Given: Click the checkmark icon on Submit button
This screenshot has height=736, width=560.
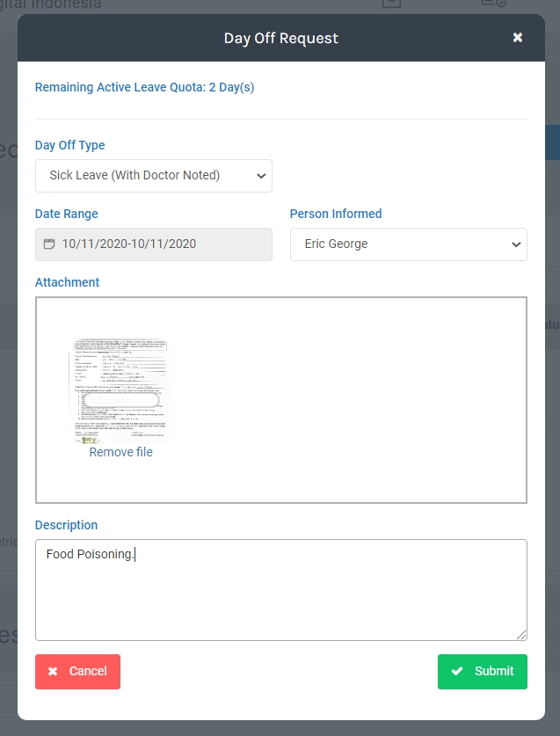Looking at the screenshot, I should click(x=456, y=671).
